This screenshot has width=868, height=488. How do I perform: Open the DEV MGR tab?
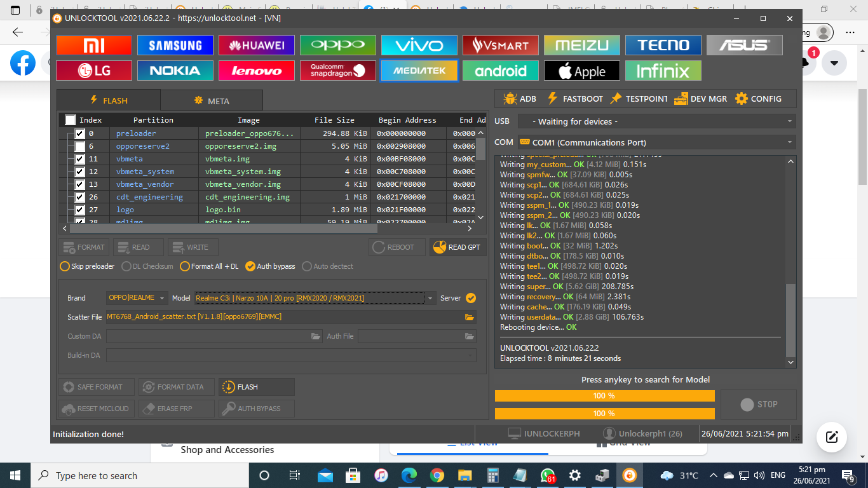point(700,98)
